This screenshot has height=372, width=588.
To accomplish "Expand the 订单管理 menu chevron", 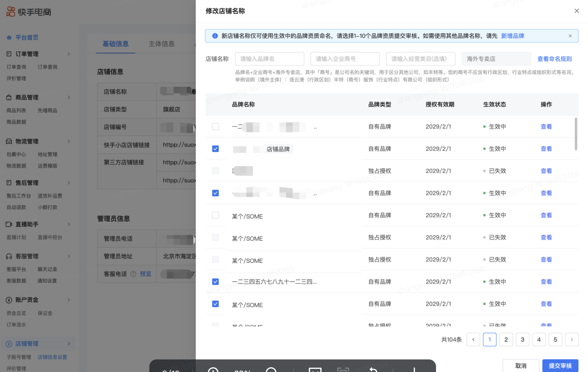I will click(69, 54).
